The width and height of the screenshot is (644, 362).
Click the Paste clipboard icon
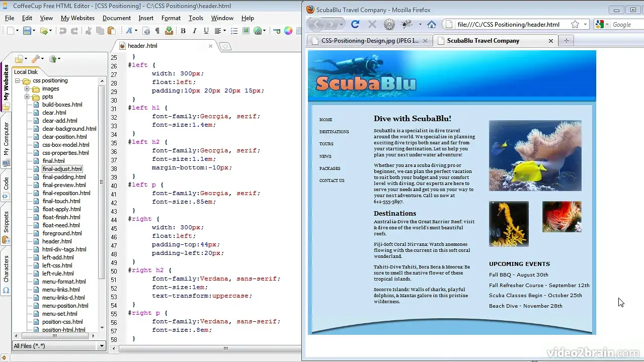click(112, 31)
